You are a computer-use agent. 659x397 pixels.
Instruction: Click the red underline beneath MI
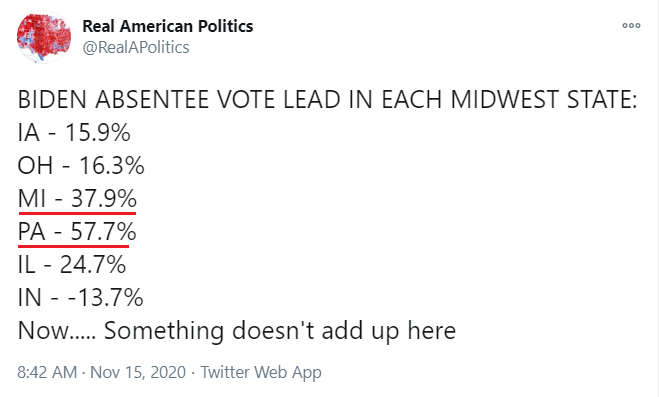(x=77, y=213)
